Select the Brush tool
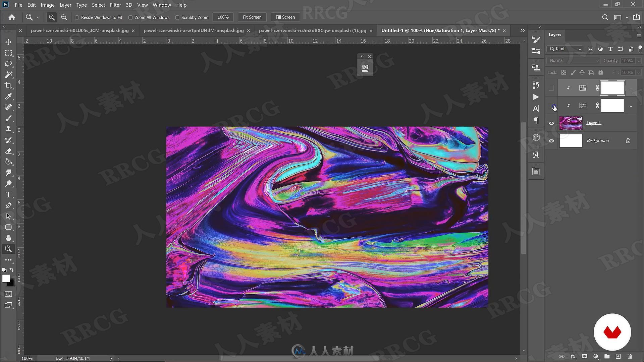The height and width of the screenshot is (362, 644). tap(9, 118)
